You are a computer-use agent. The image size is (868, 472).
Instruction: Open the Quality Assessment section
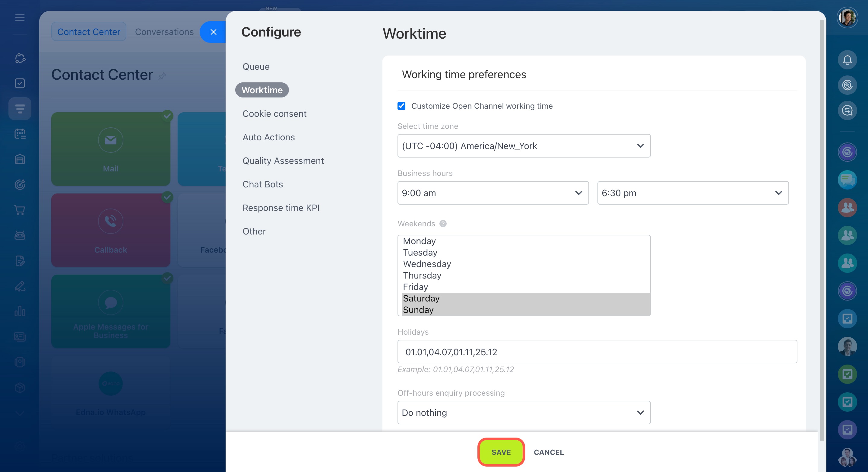pyautogui.click(x=283, y=161)
